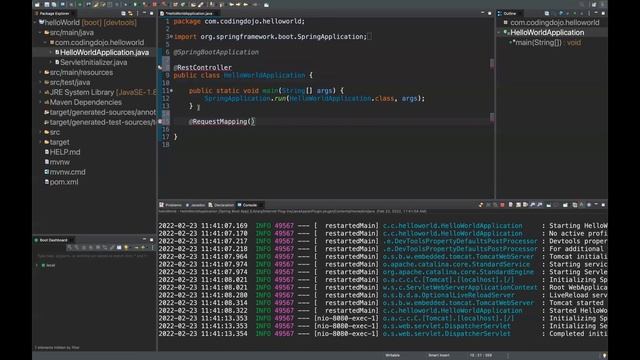Expand src/main/resources folder
This screenshot has height=360, width=640.
click(40, 72)
